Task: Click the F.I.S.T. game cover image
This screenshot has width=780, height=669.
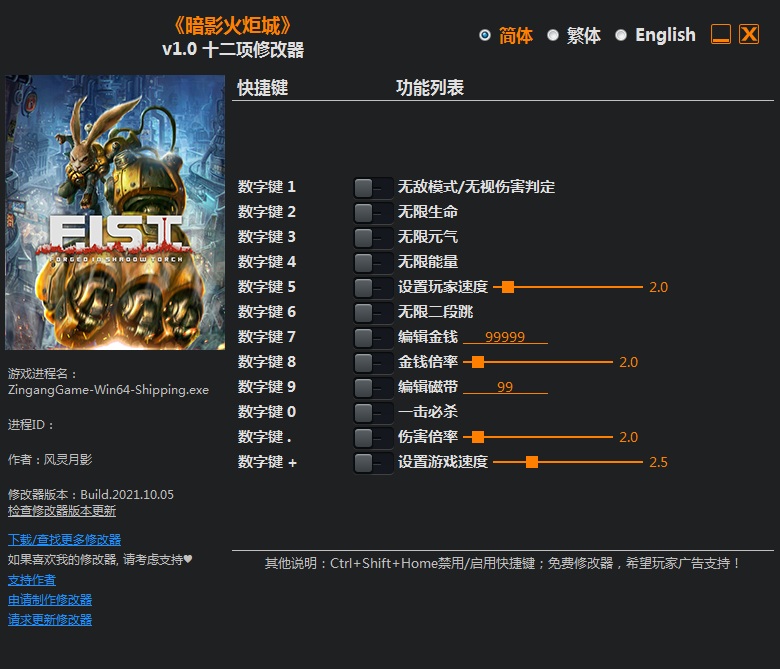Action: 115,212
